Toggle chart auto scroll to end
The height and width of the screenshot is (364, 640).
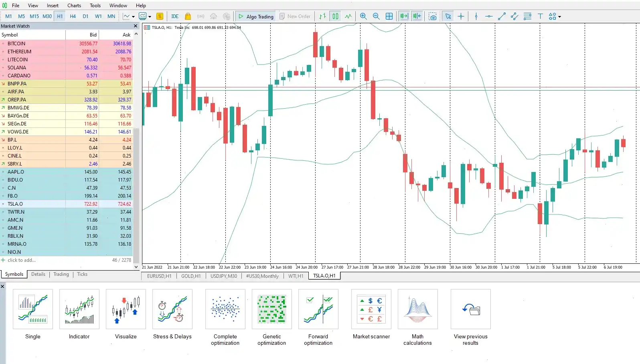click(x=404, y=16)
